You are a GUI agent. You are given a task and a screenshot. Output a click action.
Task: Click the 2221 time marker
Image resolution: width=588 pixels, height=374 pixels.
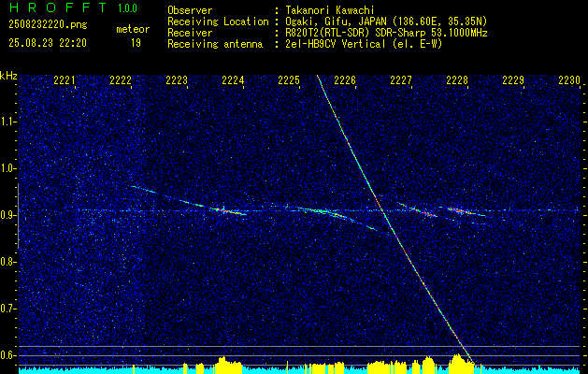click(65, 80)
